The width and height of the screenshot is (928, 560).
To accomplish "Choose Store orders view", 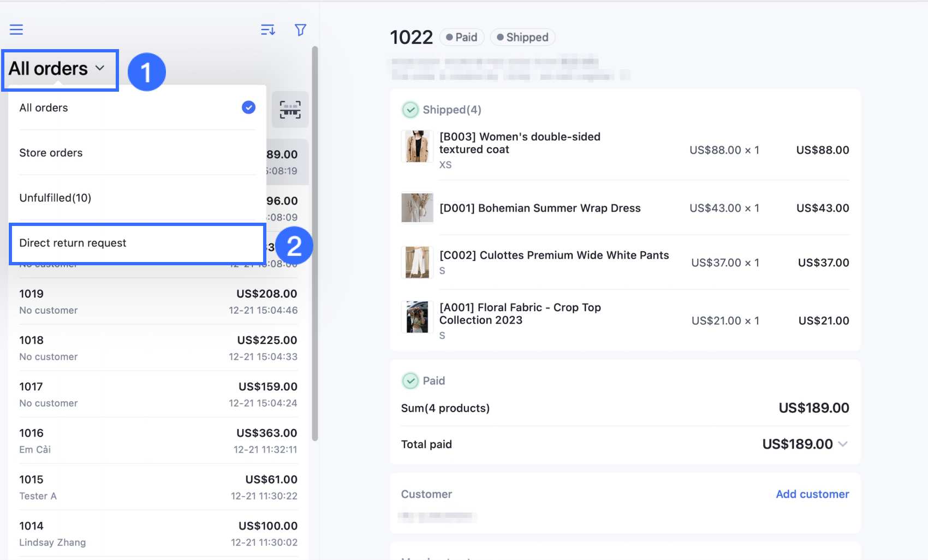I will coord(137,153).
